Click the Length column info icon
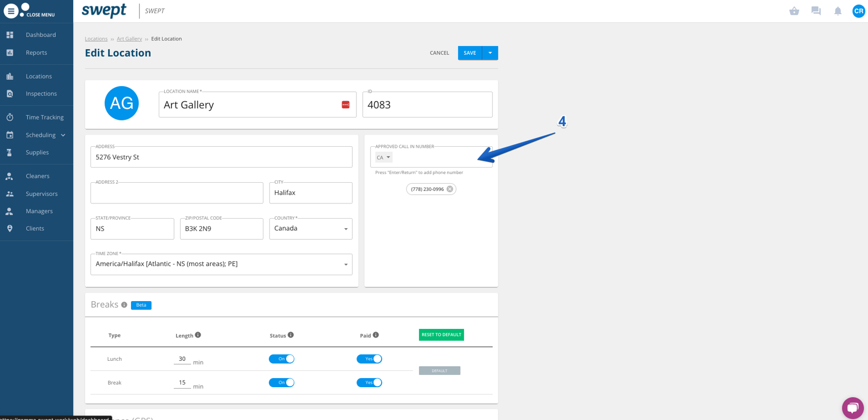This screenshot has width=868, height=420. click(198, 335)
